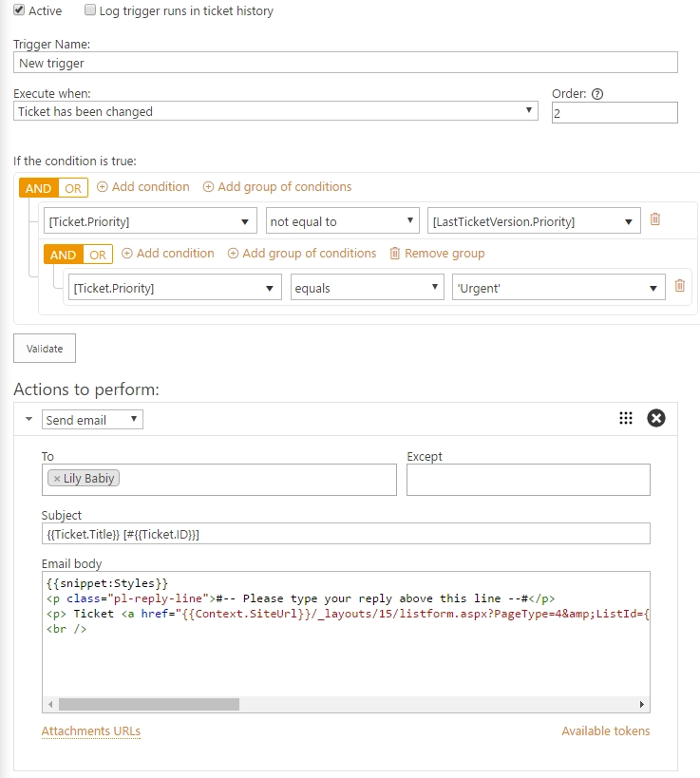Click the email body horizontal scrollbar thumb
Viewport: 700px width, 778px height.
[149, 704]
